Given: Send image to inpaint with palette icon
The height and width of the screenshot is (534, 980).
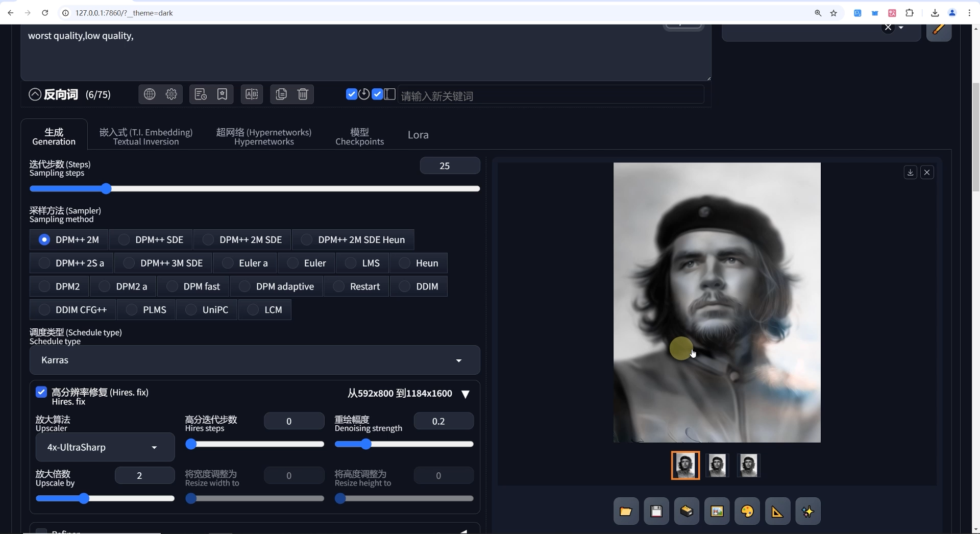Looking at the screenshot, I should 747,511.
